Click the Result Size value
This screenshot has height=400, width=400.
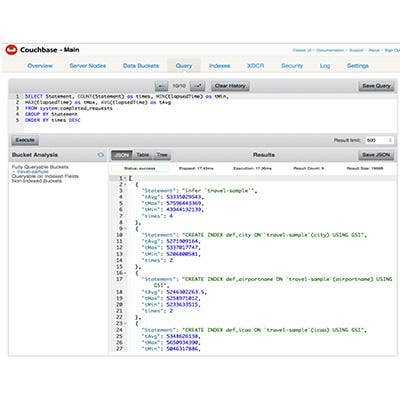(x=365, y=169)
